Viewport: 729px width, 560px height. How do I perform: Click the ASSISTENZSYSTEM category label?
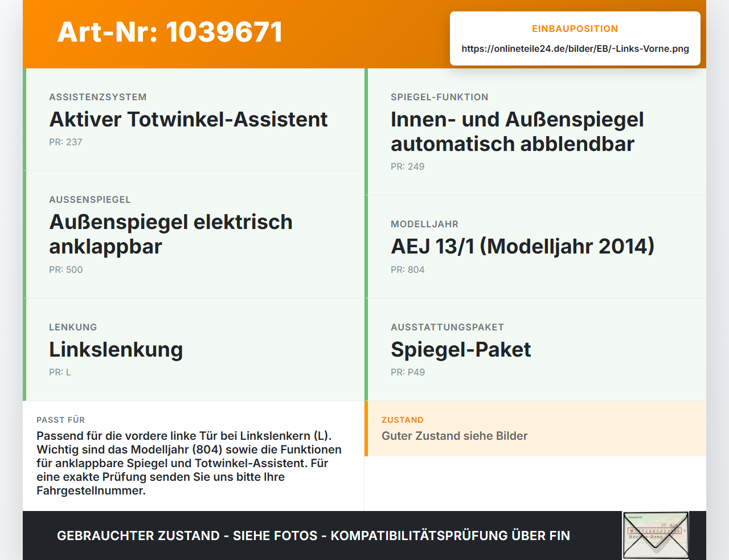pos(98,97)
